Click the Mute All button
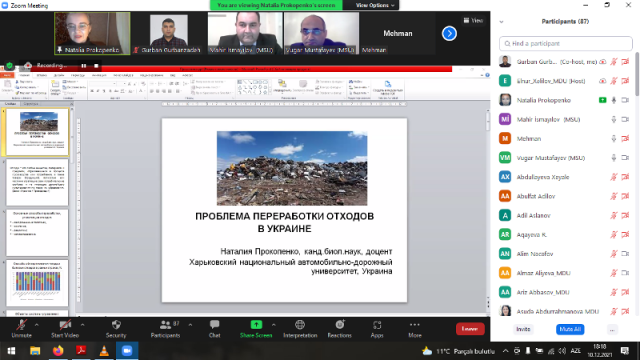Viewport: 640px width, 360px height. (x=570, y=329)
